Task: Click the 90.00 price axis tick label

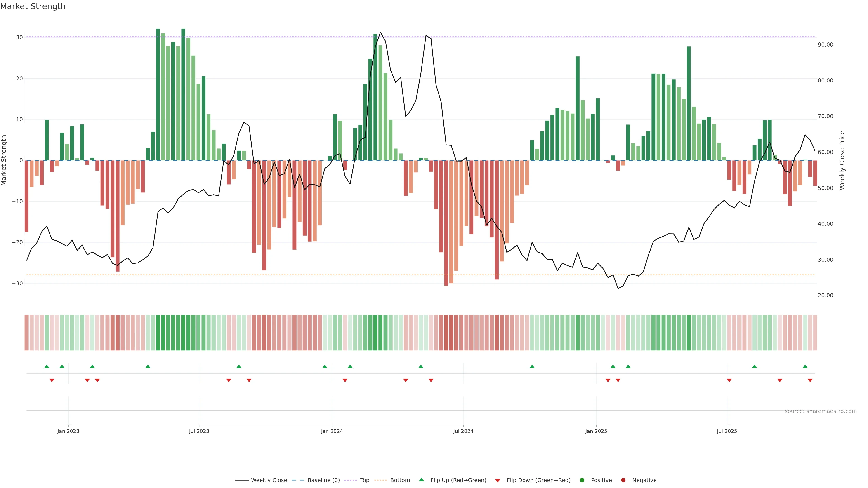Action: tap(825, 45)
